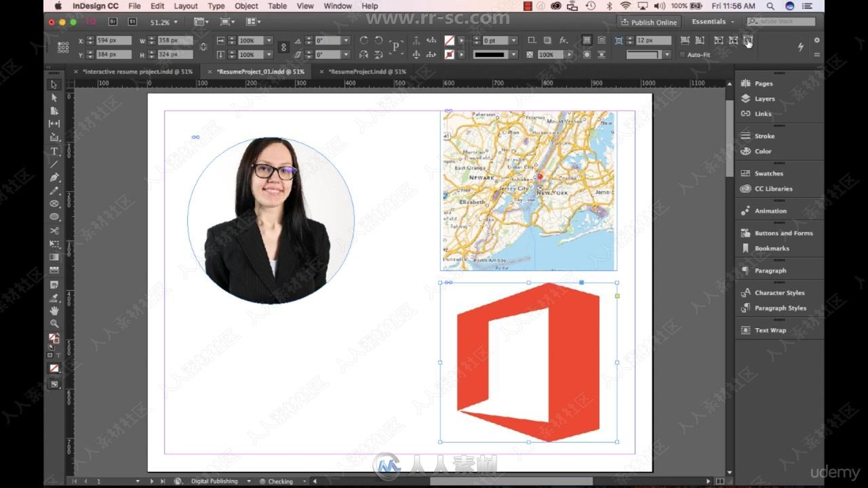Select the Direct Selection tool
Screen dimensions: 868x488
point(54,98)
